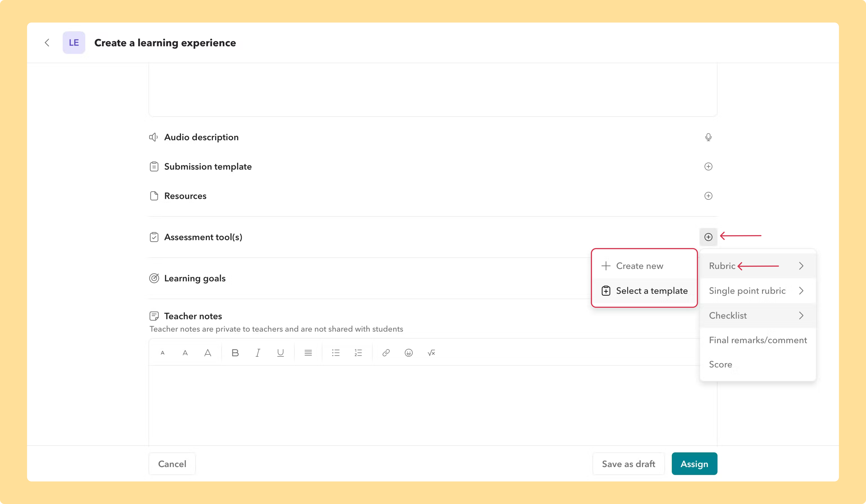Open the Rubric submenu
The width and height of the screenshot is (866, 504).
tap(758, 266)
